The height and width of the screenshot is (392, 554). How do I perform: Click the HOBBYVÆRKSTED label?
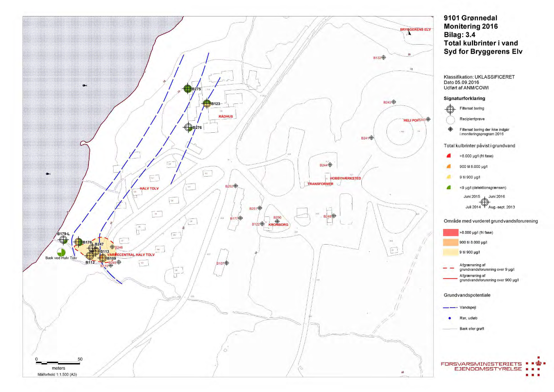(345, 178)
